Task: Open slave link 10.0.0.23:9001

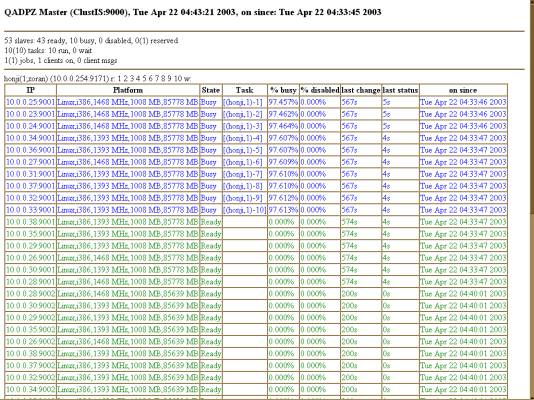Action: coord(30,114)
